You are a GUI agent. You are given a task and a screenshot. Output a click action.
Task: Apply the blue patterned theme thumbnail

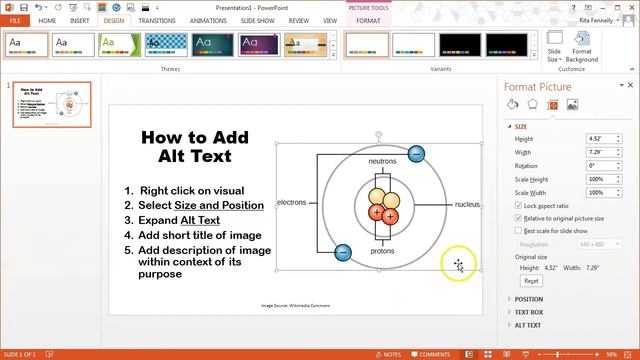(166, 44)
